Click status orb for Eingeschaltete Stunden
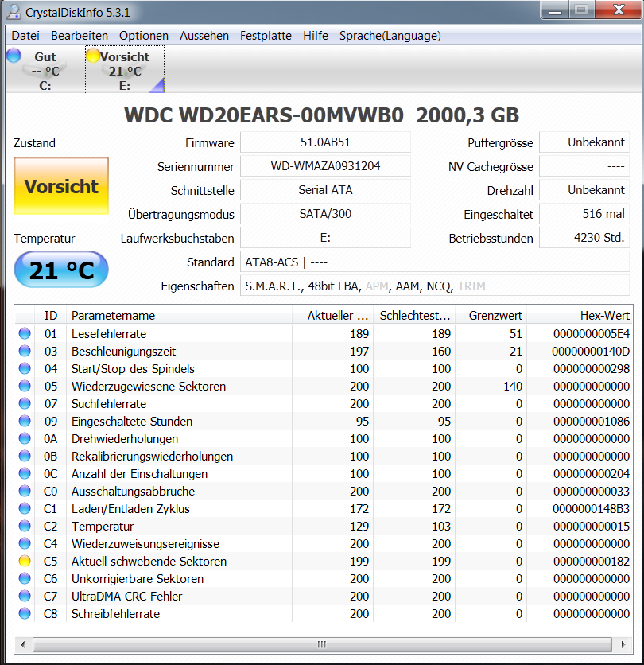644x665 pixels. tap(25, 421)
